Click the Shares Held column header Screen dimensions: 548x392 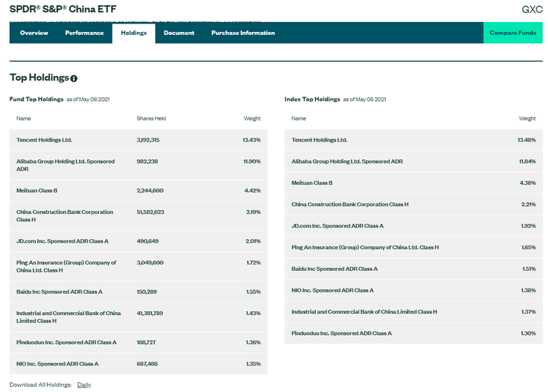coord(151,119)
